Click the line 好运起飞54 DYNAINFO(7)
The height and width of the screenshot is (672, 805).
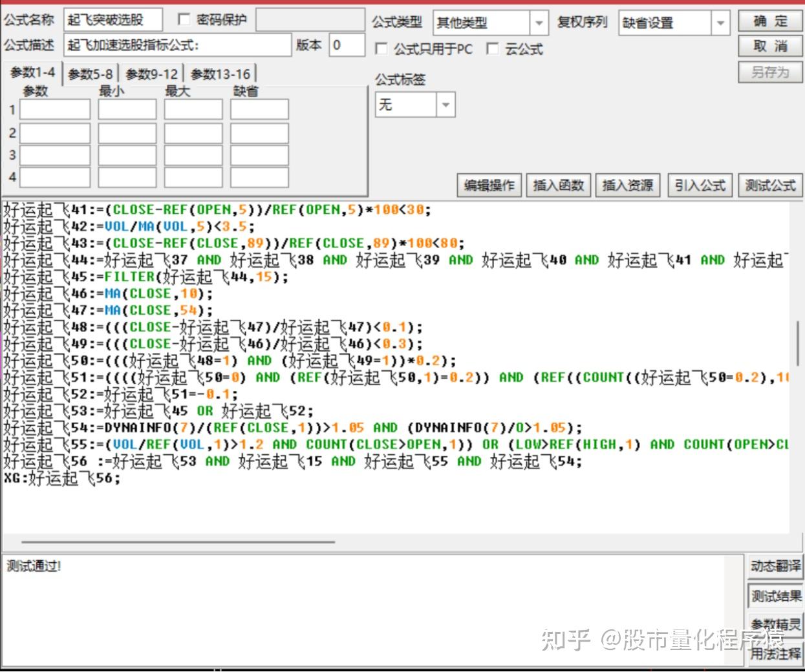(x=293, y=428)
